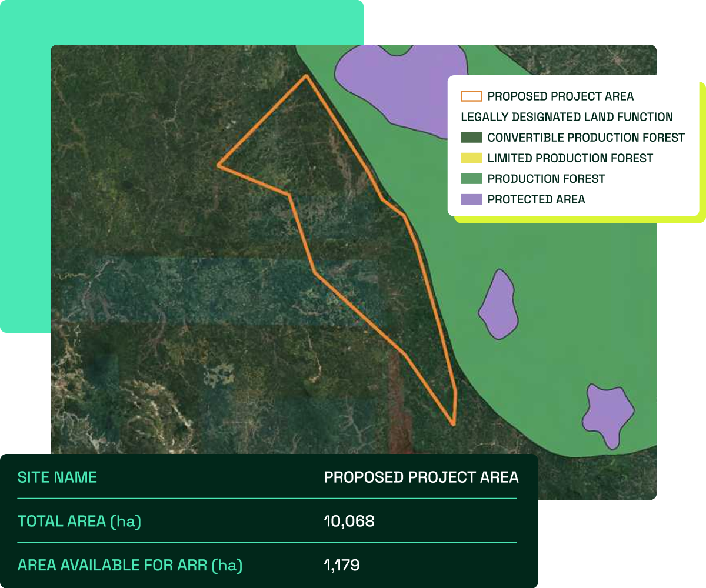Select the Convertible Production Forest dark green swatch
This screenshot has width=706, height=588.
(471, 138)
